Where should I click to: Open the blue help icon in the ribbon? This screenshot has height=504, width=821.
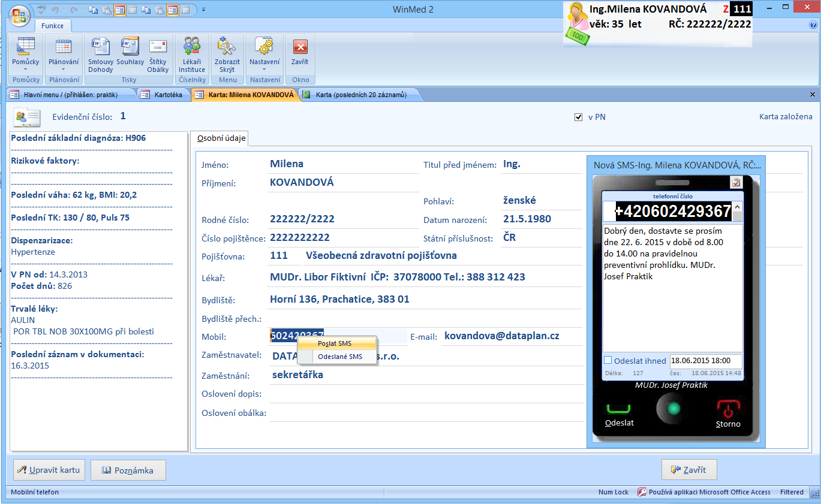click(x=813, y=25)
